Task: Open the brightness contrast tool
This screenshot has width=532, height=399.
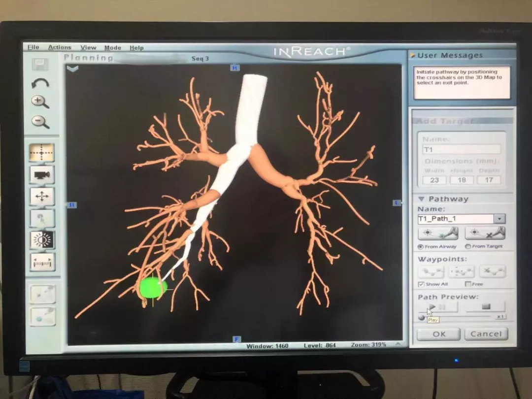Action: coord(42,240)
